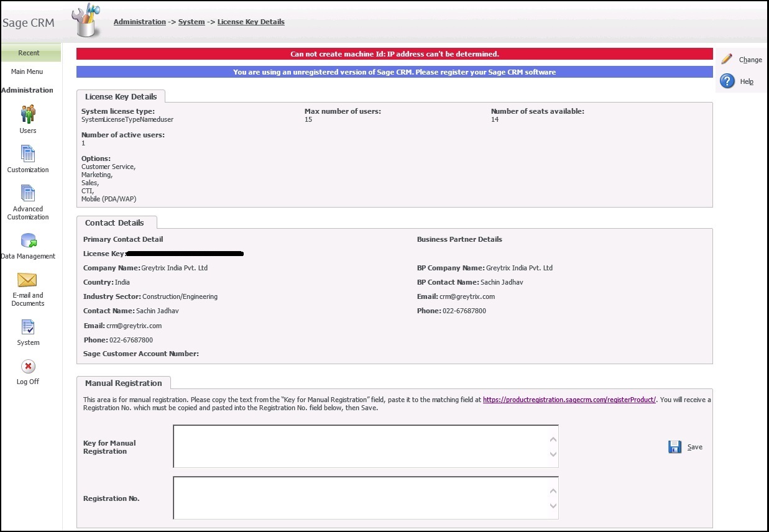This screenshot has width=769, height=532.
Task: Click the Change text link
Action: [750, 60]
